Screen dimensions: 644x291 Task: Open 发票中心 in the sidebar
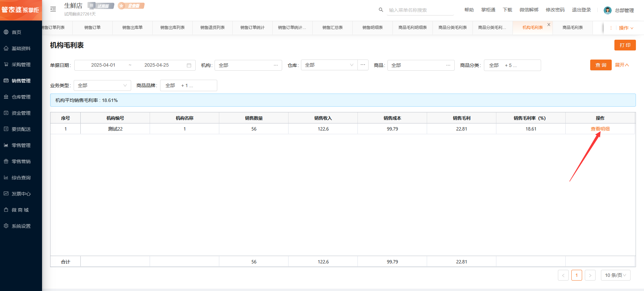click(x=21, y=194)
